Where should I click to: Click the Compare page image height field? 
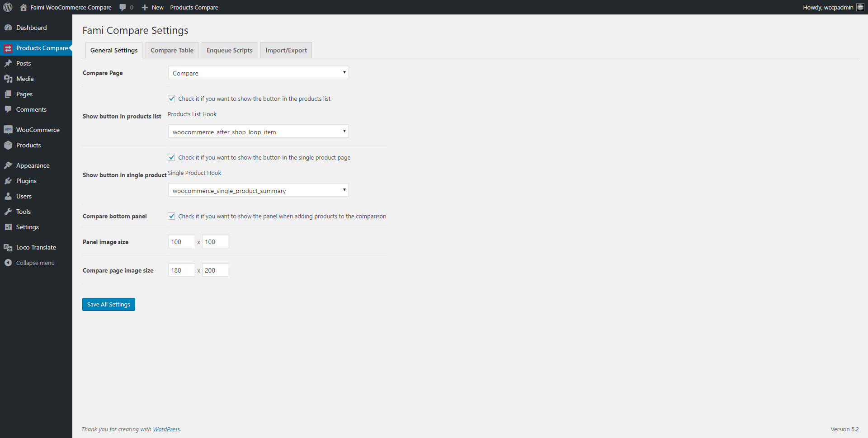215,270
